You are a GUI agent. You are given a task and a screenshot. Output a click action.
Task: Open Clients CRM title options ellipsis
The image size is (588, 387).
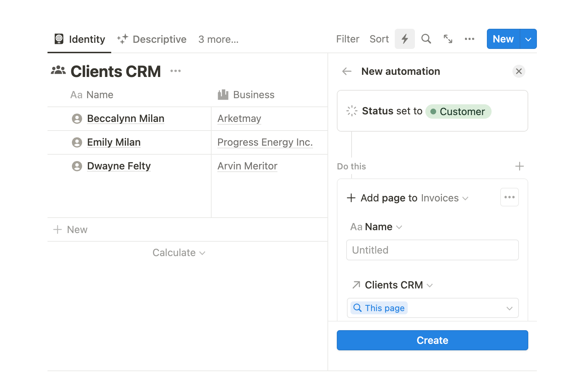[175, 71]
